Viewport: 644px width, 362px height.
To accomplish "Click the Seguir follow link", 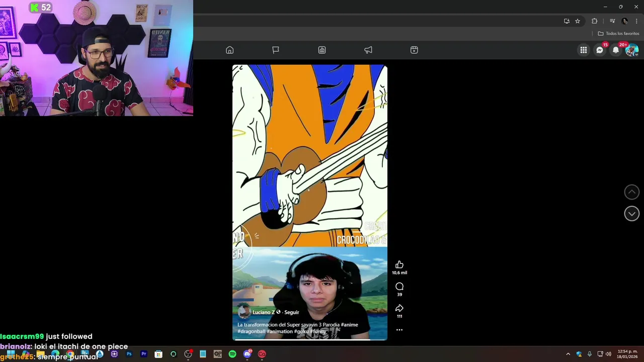I will pos(292,312).
